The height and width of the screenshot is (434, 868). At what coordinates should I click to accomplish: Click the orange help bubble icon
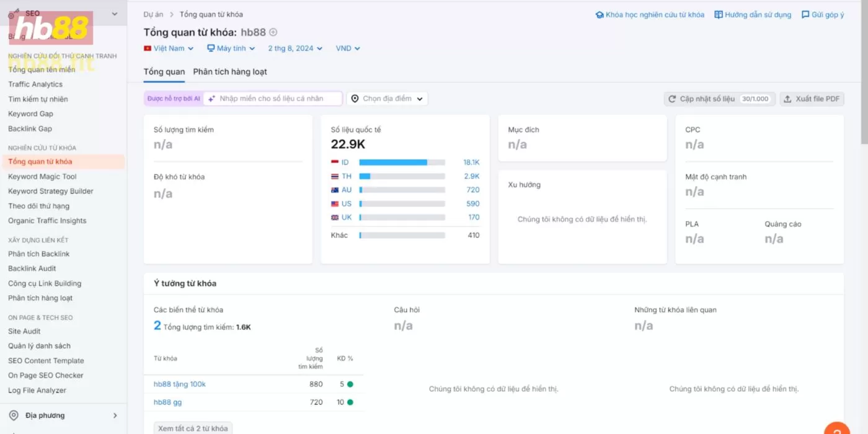(x=837, y=430)
